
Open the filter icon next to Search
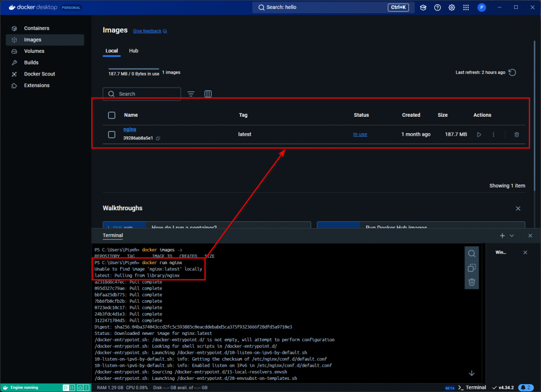[191, 94]
